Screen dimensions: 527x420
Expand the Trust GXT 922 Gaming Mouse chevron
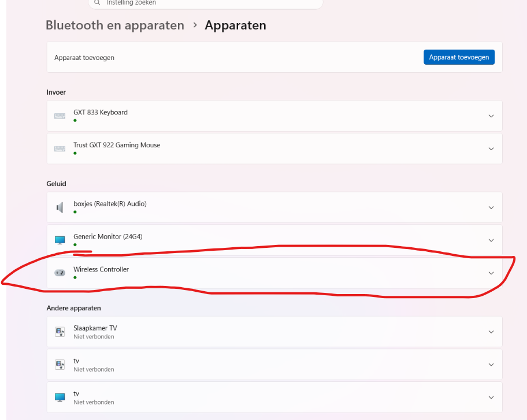click(x=491, y=149)
